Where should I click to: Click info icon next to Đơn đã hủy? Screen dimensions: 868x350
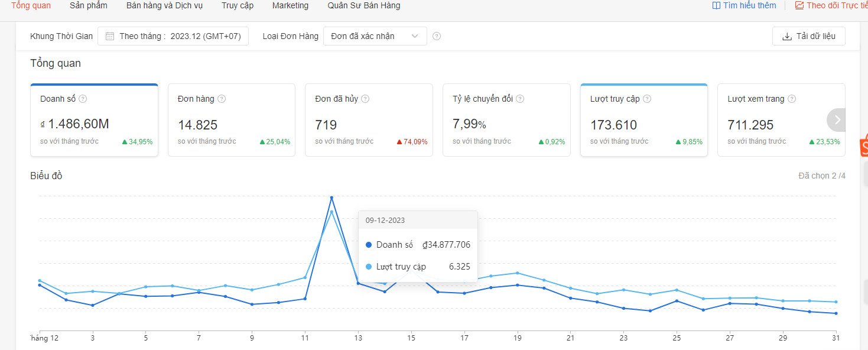point(365,99)
